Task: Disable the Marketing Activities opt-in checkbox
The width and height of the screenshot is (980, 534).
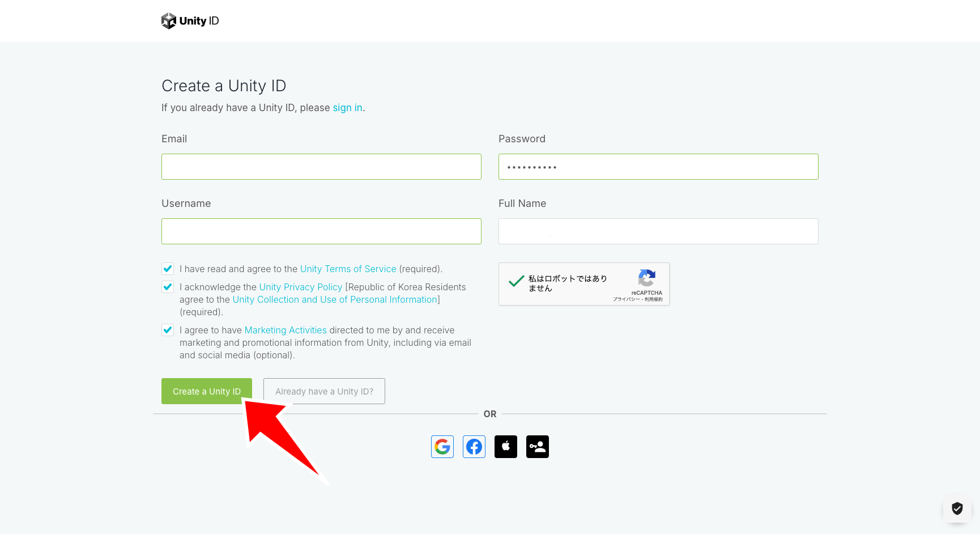Action: tap(168, 330)
